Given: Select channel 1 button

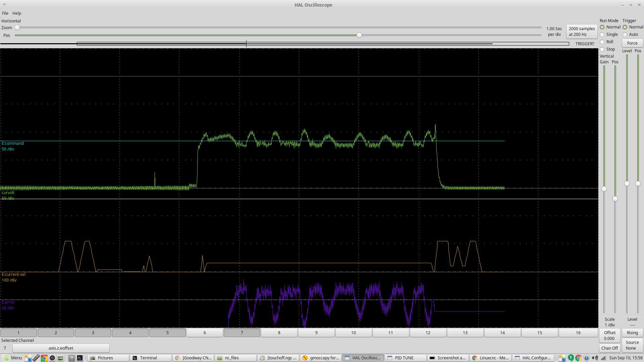Looking at the screenshot, I should [18, 333].
